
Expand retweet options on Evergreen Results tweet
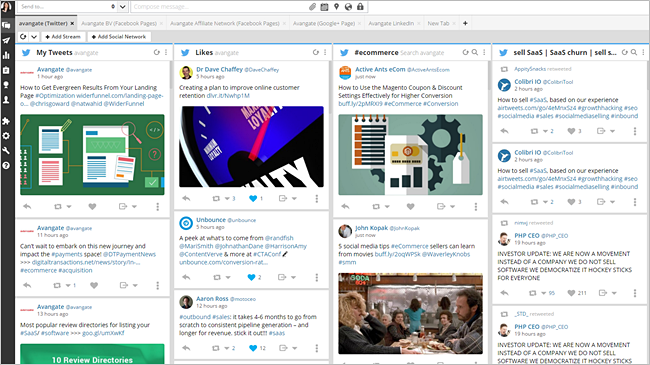(69, 206)
